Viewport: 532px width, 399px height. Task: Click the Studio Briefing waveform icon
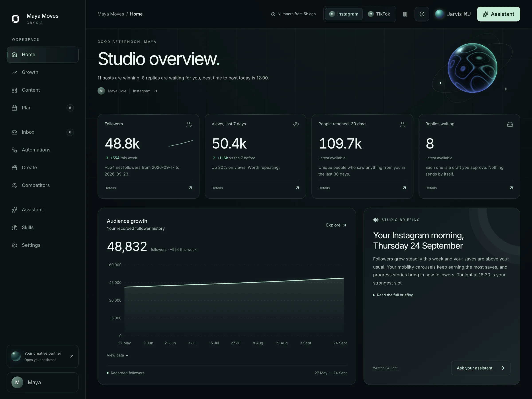pyautogui.click(x=376, y=220)
